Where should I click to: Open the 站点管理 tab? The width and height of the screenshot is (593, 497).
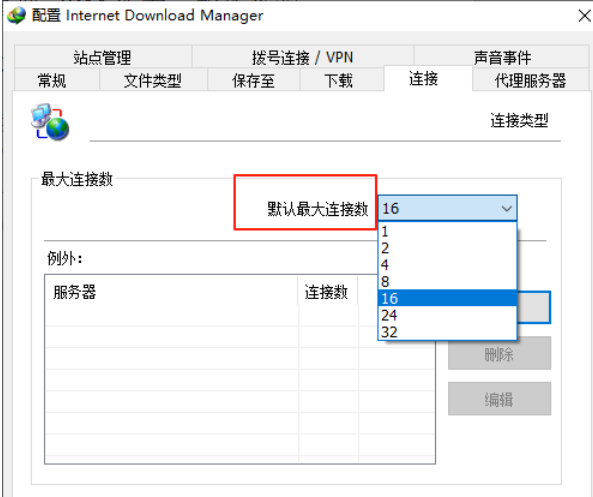102,57
